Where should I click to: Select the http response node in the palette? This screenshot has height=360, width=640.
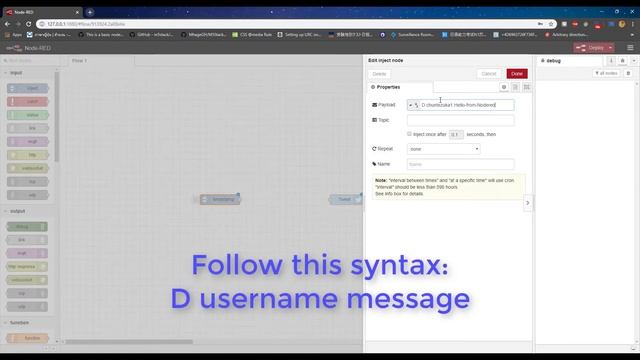coord(27,267)
